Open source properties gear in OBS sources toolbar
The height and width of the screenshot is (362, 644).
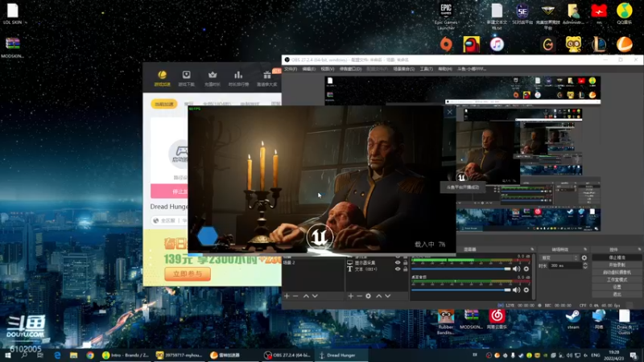(369, 296)
